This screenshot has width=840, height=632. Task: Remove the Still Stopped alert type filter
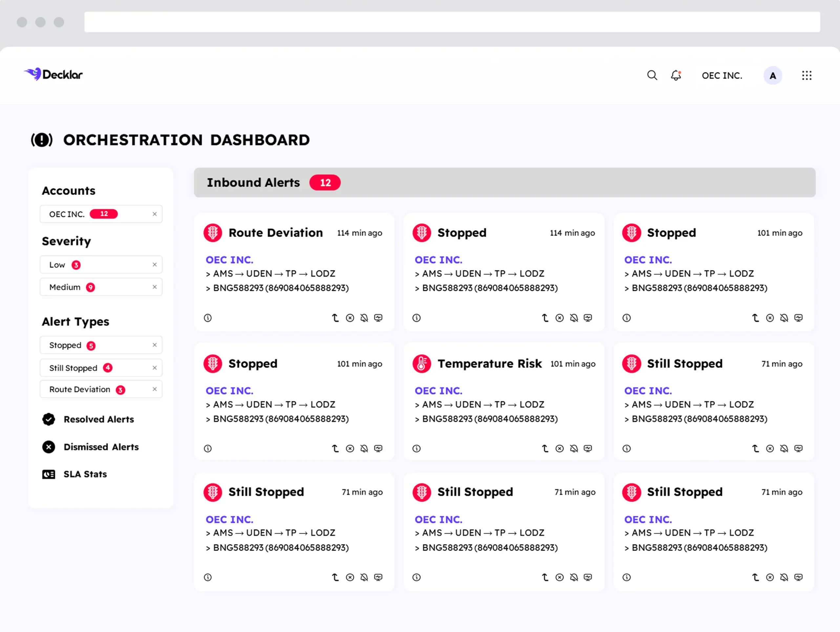(x=155, y=368)
